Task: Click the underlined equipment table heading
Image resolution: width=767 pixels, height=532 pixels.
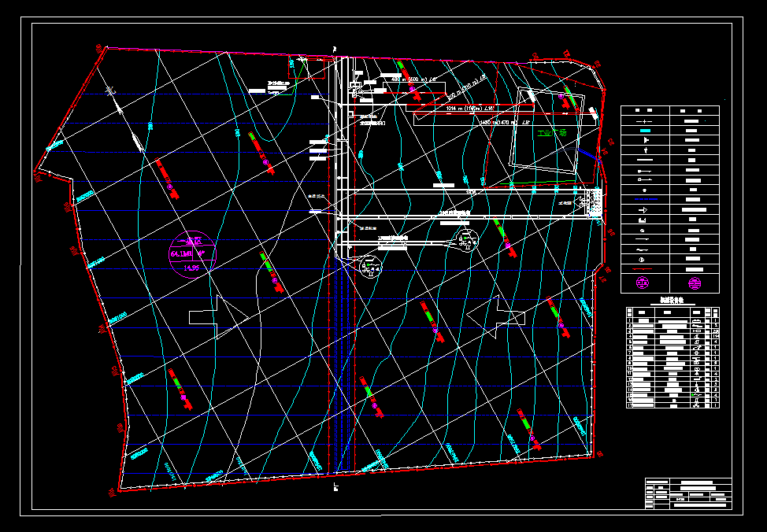Action: click(671, 301)
